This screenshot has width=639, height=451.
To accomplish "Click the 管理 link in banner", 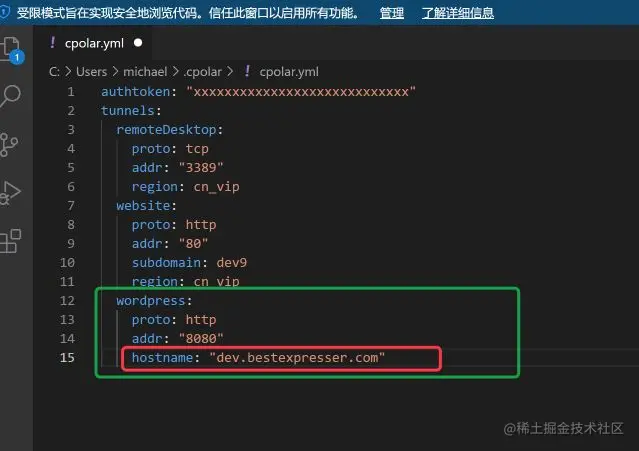I will (x=392, y=13).
